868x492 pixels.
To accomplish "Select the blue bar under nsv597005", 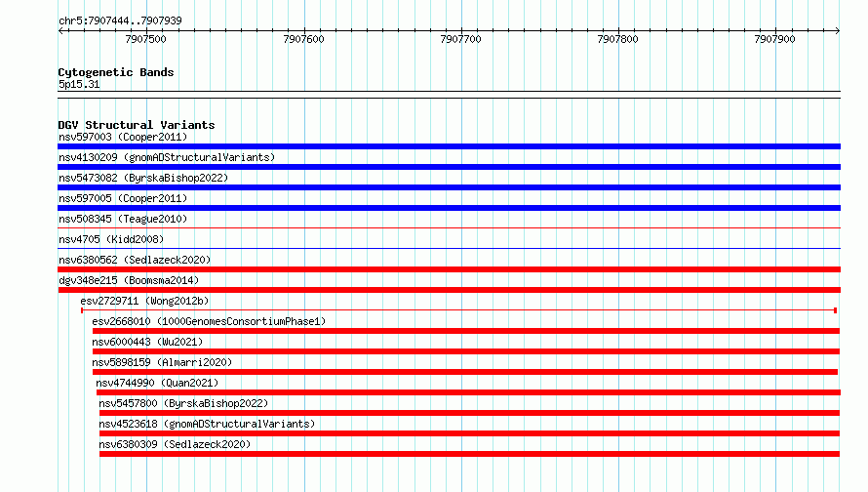I will pos(449,208).
